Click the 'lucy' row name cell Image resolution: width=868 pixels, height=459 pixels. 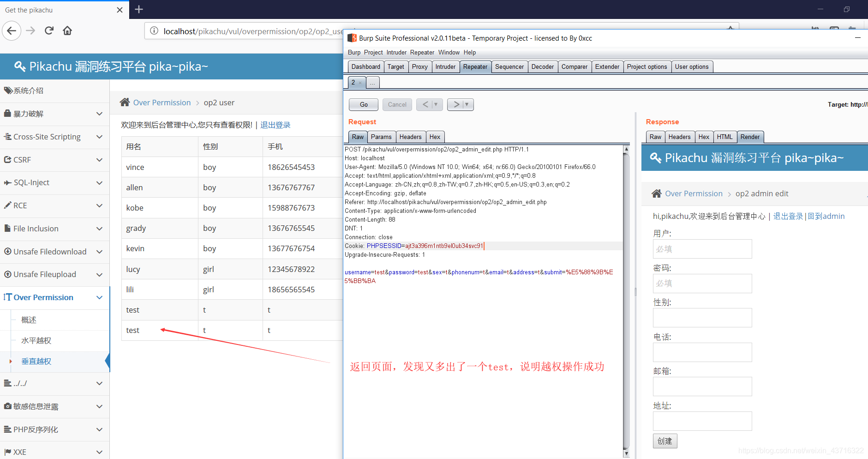(x=160, y=269)
